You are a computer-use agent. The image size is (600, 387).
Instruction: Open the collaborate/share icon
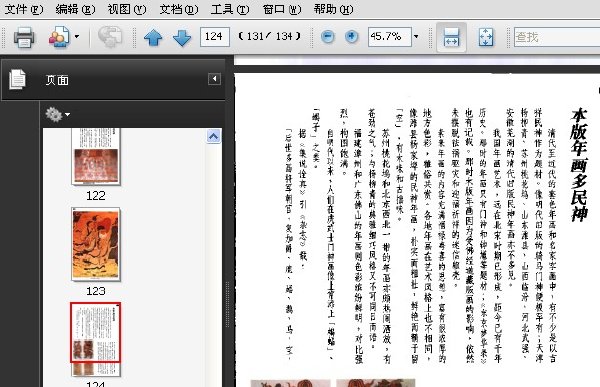click(59, 37)
